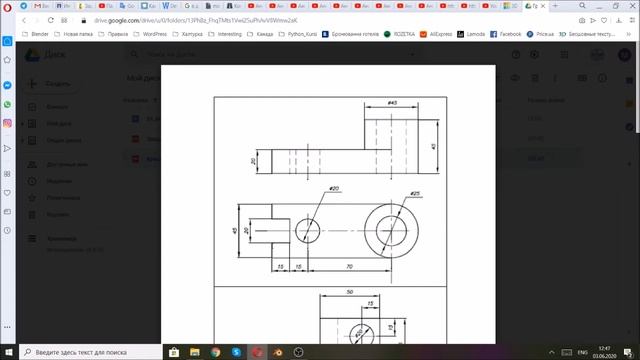
Task: Open the Facebook bookmark
Action: pos(506,34)
